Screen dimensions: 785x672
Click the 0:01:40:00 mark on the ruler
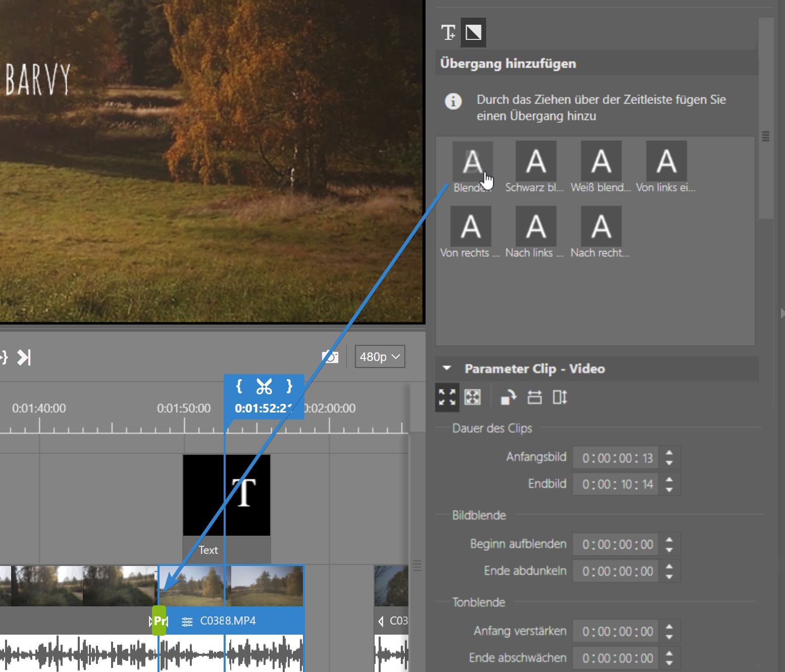39,408
